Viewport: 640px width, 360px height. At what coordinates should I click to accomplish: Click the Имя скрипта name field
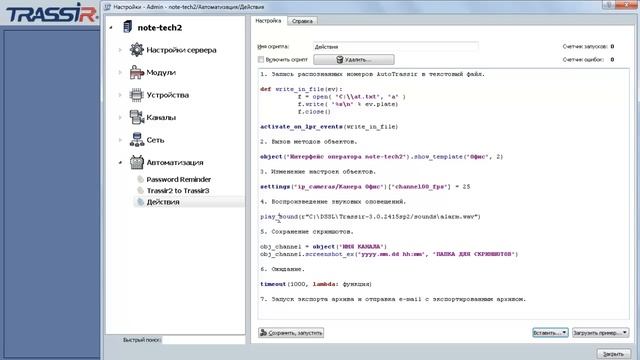[396, 47]
